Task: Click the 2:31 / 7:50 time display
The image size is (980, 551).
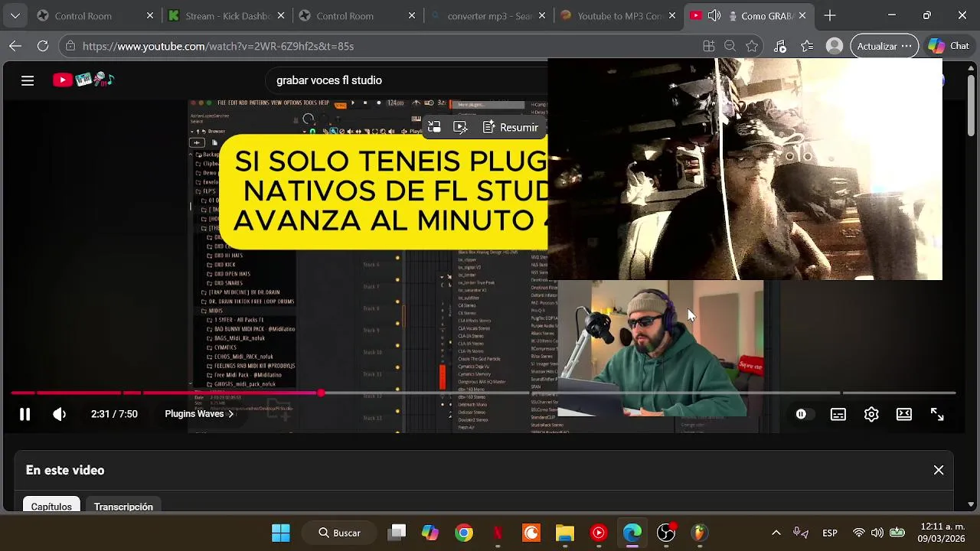Action: click(114, 414)
